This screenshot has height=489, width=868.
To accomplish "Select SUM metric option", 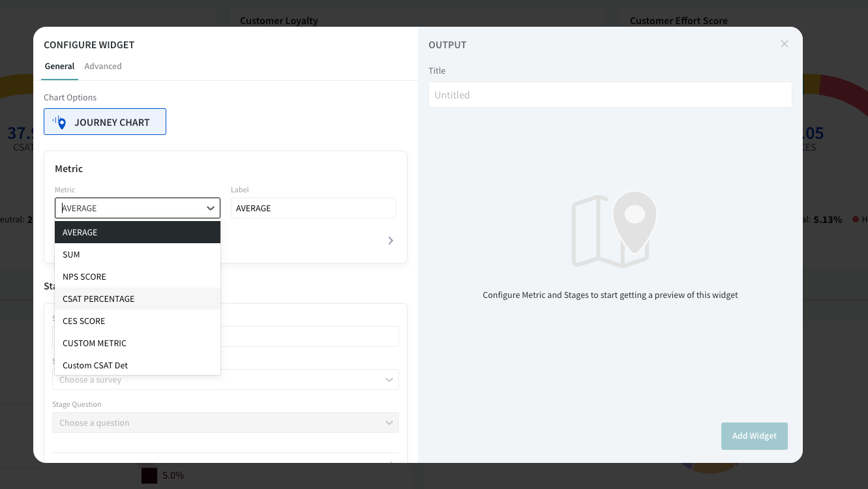I will pos(137,255).
